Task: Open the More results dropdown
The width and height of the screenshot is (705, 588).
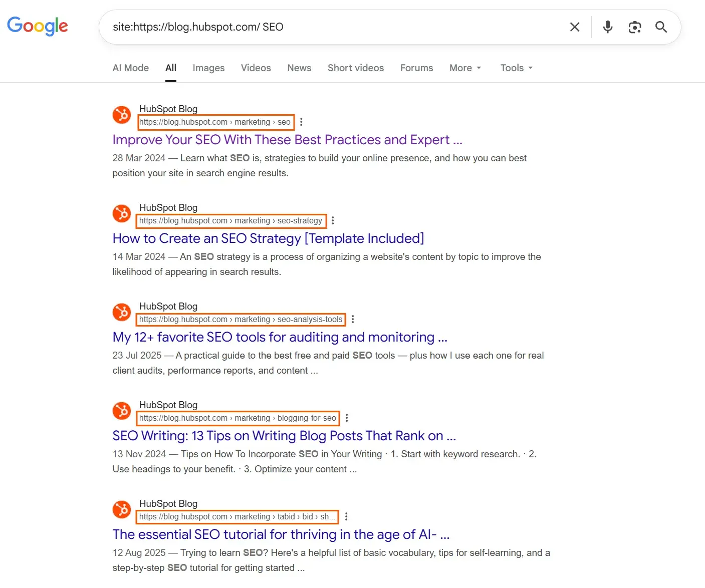Action: (x=464, y=68)
